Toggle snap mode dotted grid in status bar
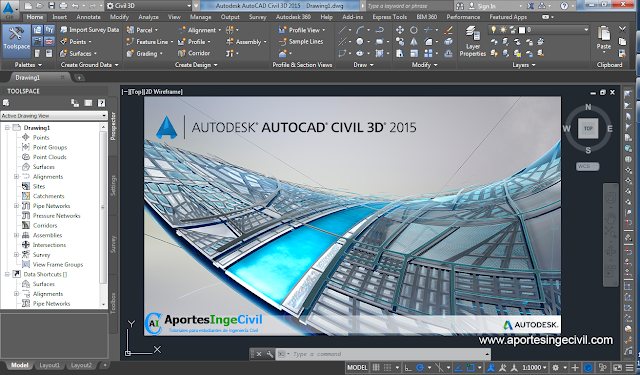This screenshot has height=375, width=640. tap(388, 368)
